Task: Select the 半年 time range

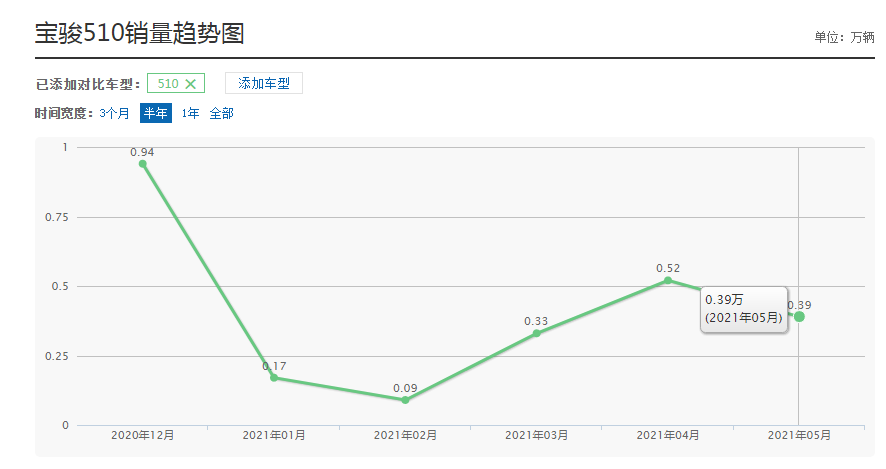Action: (156, 113)
